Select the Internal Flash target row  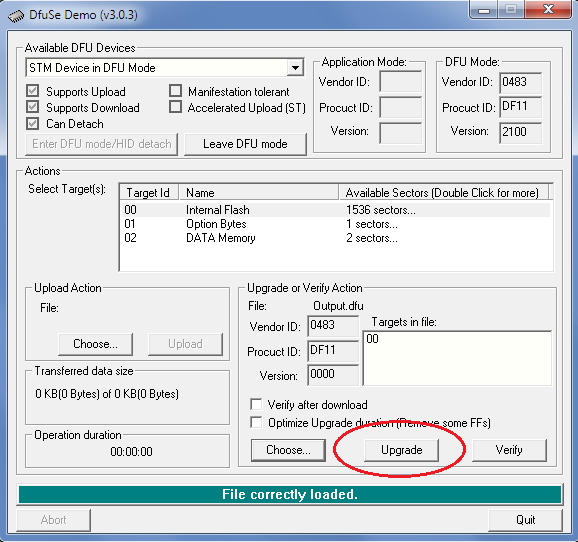pos(335,210)
